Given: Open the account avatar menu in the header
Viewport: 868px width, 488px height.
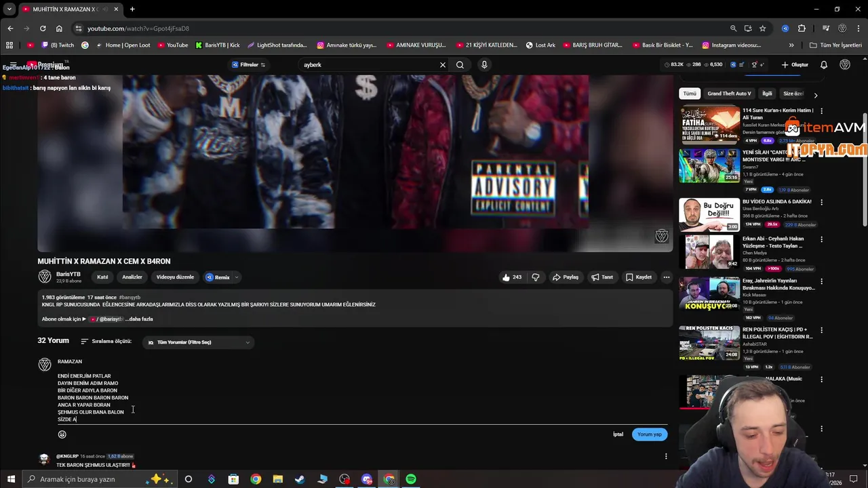Looking at the screenshot, I should pyautogui.click(x=845, y=65).
